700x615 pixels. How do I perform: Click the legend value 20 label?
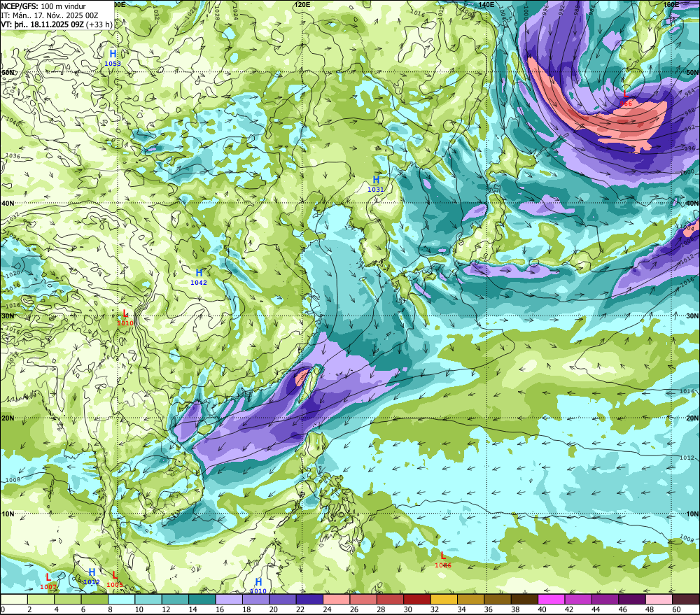click(273, 609)
